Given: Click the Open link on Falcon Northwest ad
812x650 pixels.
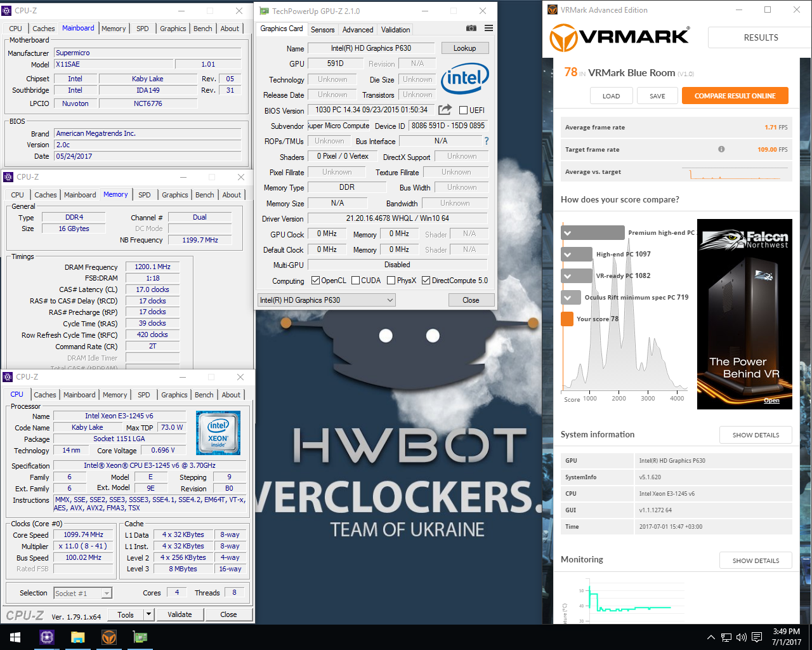Looking at the screenshot, I should 771,401.
